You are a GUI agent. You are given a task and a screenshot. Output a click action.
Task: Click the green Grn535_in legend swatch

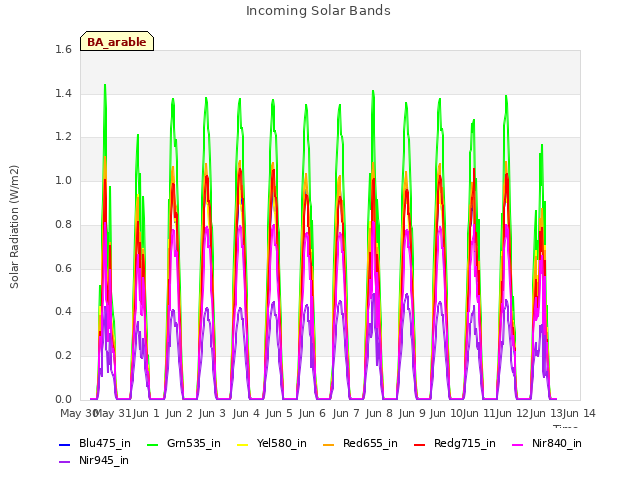(x=153, y=444)
